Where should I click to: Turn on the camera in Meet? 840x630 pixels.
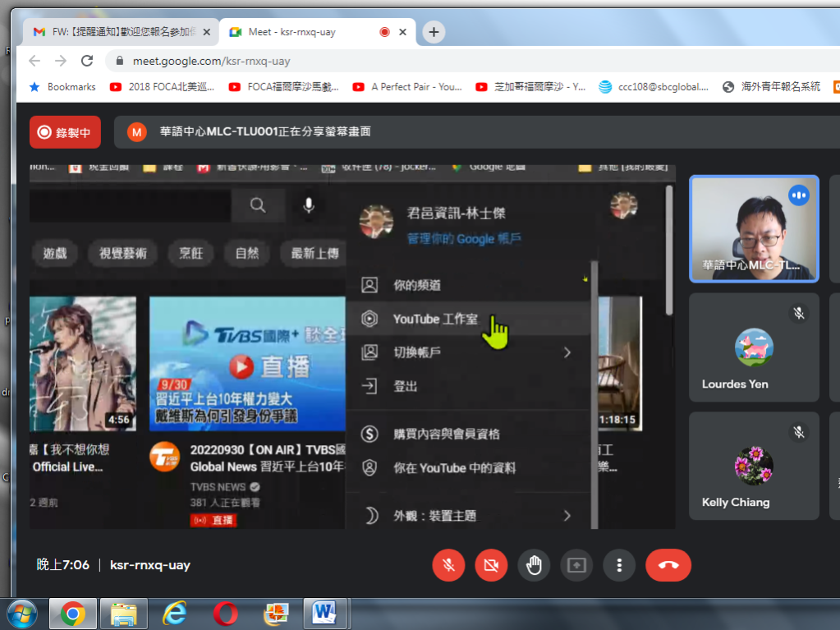(491, 565)
